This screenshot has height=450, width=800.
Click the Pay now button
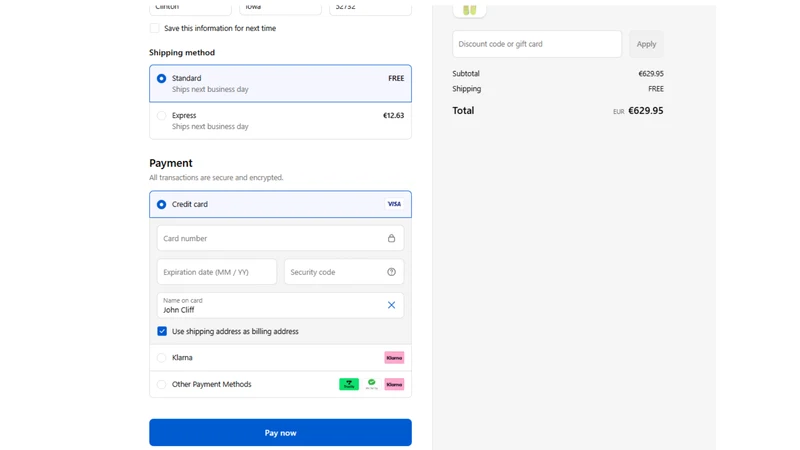click(x=280, y=433)
